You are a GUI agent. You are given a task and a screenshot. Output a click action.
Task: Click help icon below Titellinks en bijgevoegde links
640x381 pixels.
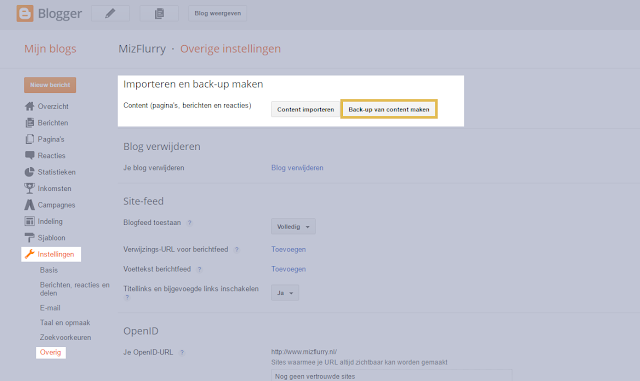pyautogui.click(x=127, y=297)
